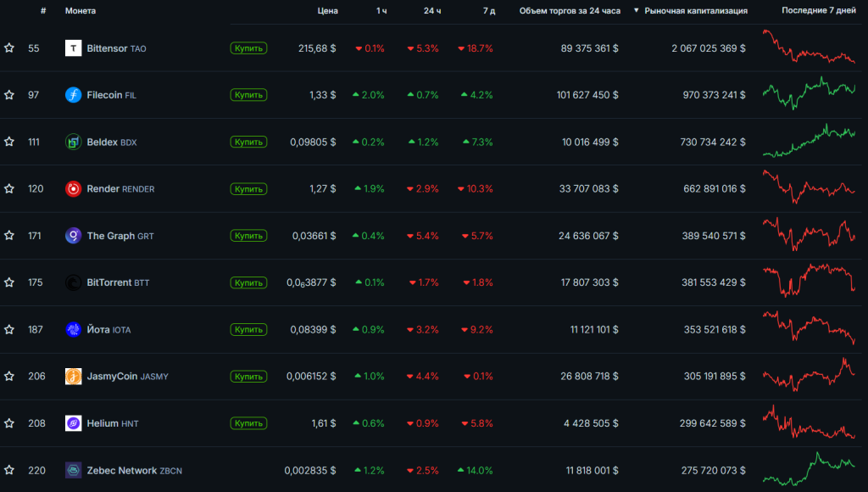The height and width of the screenshot is (492, 868).
Task: Click the Filecoin logo icon
Action: [73, 95]
